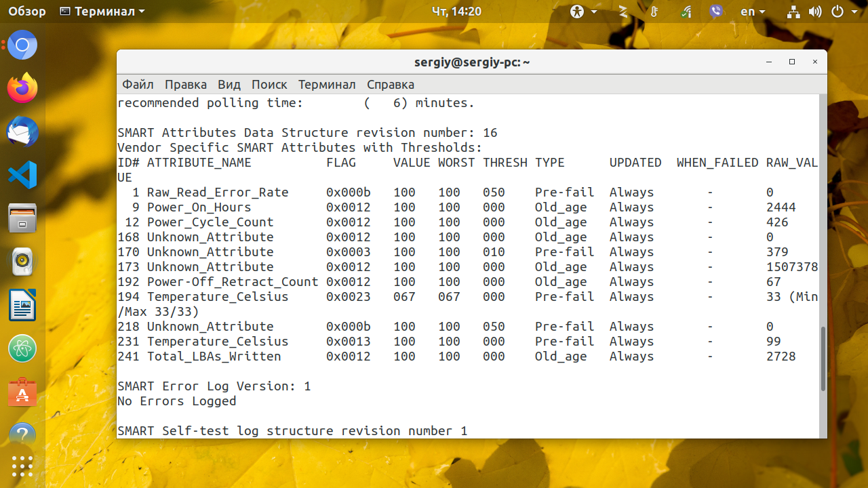The width and height of the screenshot is (868, 488).
Task: Open Ubuntu Software store icon
Action: coord(22,392)
